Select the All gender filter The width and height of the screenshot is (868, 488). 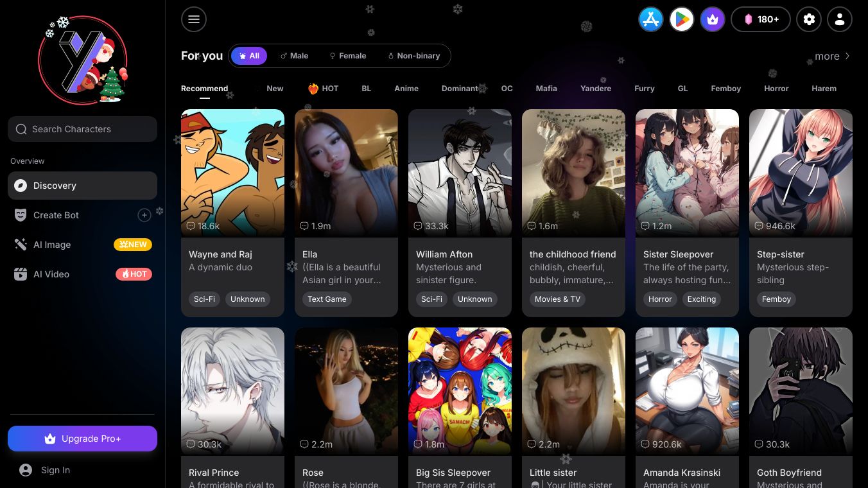pos(249,56)
